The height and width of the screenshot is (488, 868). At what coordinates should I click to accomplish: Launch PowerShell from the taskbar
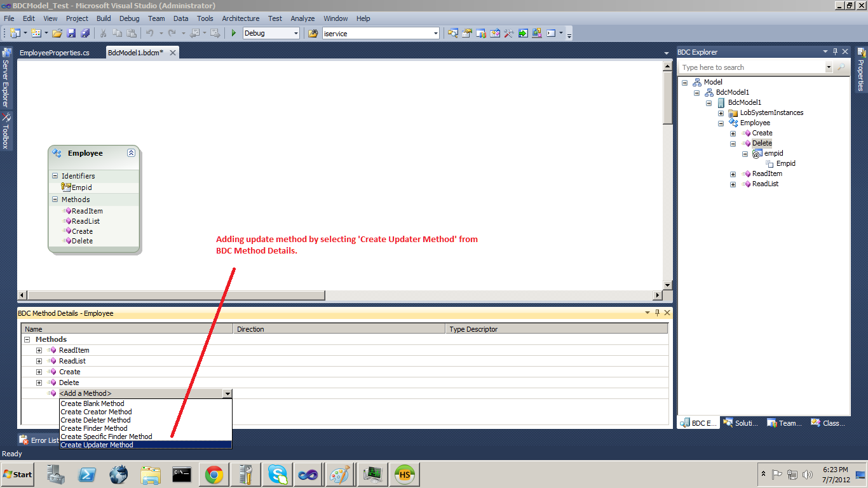tap(87, 474)
